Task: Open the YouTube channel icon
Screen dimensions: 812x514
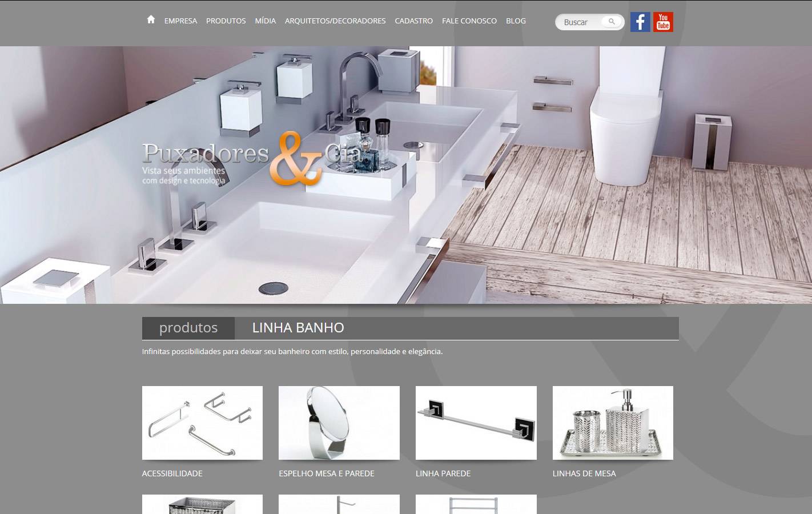Action: 663,22
